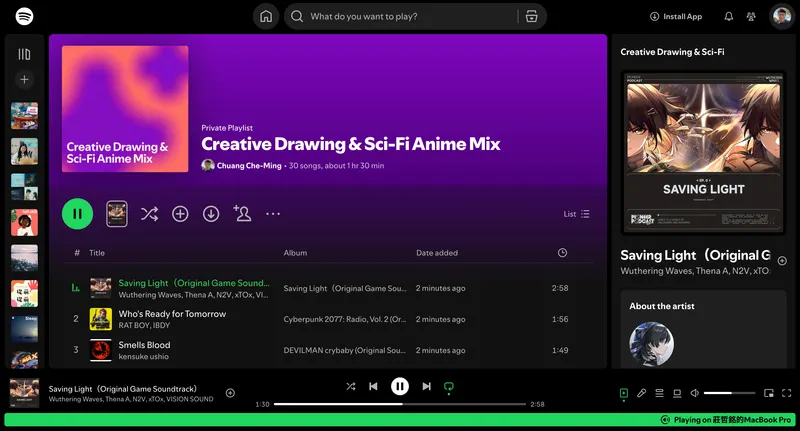Open first library playlist thumbnail in sidebar
Viewport: 800px width, 431px height.
point(24,116)
